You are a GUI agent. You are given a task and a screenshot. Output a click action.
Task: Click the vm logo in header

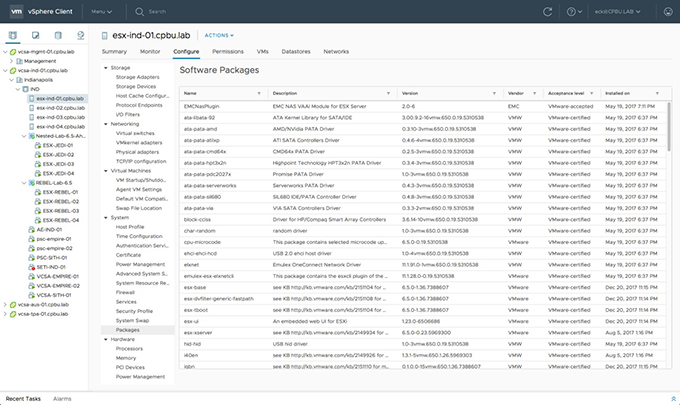pyautogui.click(x=16, y=11)
